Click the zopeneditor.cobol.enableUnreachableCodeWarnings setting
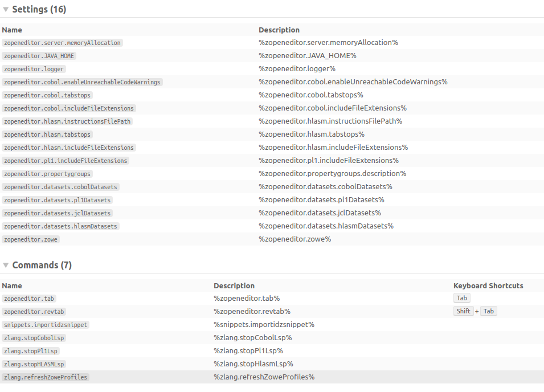This screenshot has height=392, width=544. point(82,81)
